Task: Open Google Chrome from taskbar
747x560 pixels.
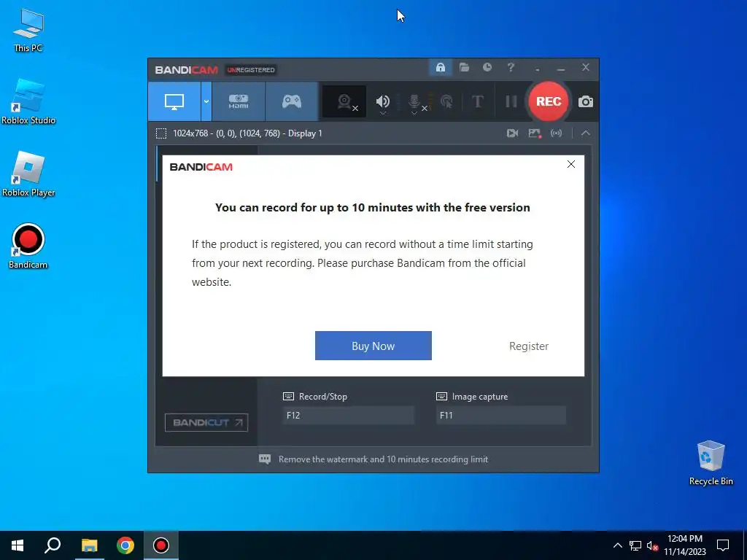Action: click(x=125, y=545)
